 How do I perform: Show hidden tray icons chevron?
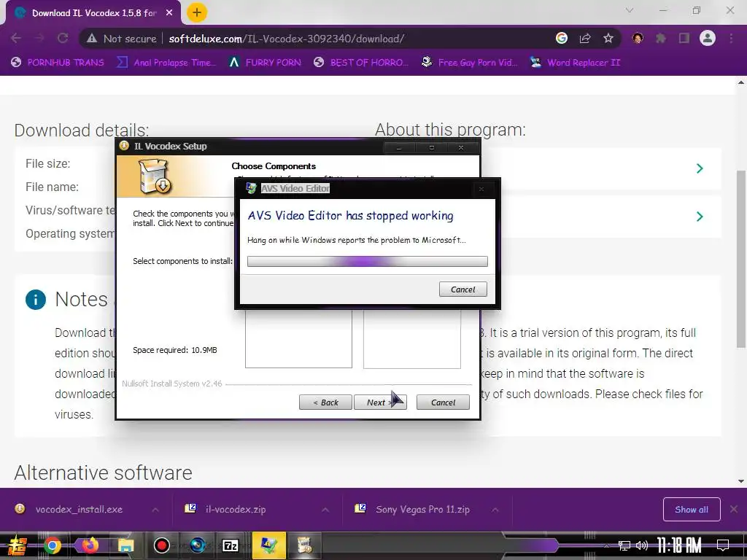pyautogui.click(x=606, y=545)
